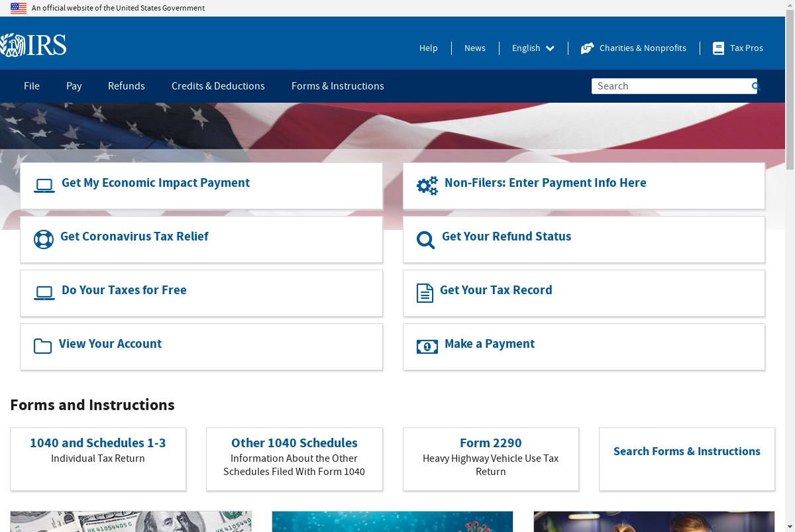This screenshot has width=795, height=532.
Task: Click lifebuoy icon beside Coronavirus Tax Relief
Action: pyautogui.click(x=44, y=239)
